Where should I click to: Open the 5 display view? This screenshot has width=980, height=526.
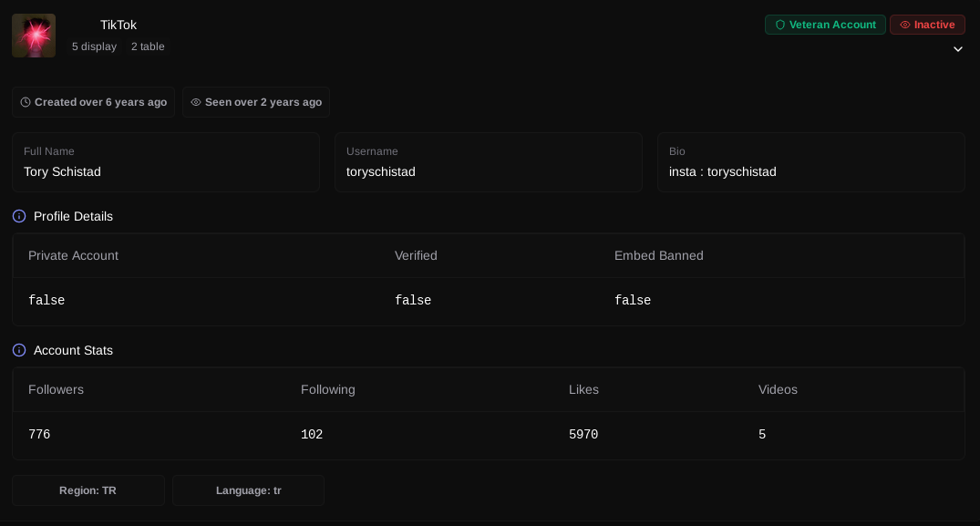pyautogui.click(x=95, y=46)
